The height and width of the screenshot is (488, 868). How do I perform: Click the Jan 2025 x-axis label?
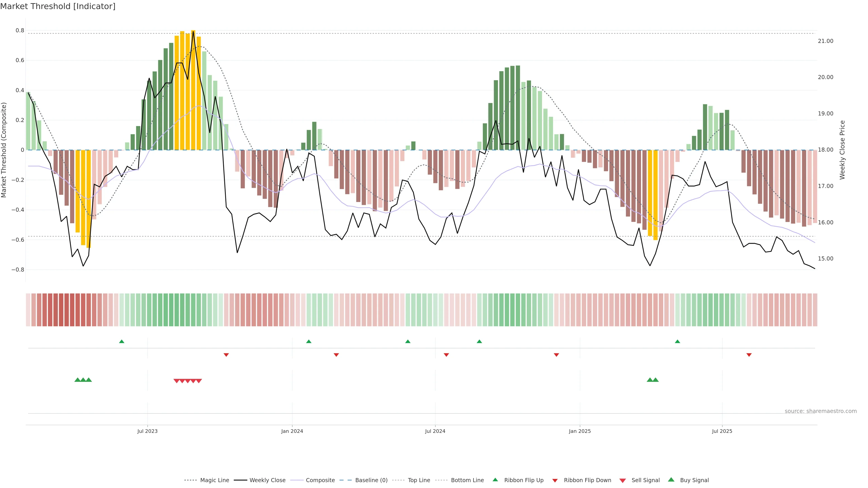[580, 431]
